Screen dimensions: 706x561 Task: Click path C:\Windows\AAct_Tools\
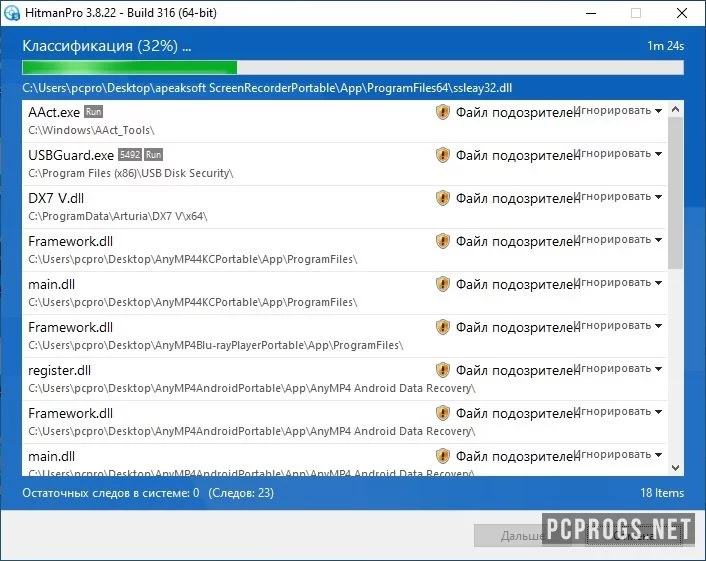coord(91,130)
